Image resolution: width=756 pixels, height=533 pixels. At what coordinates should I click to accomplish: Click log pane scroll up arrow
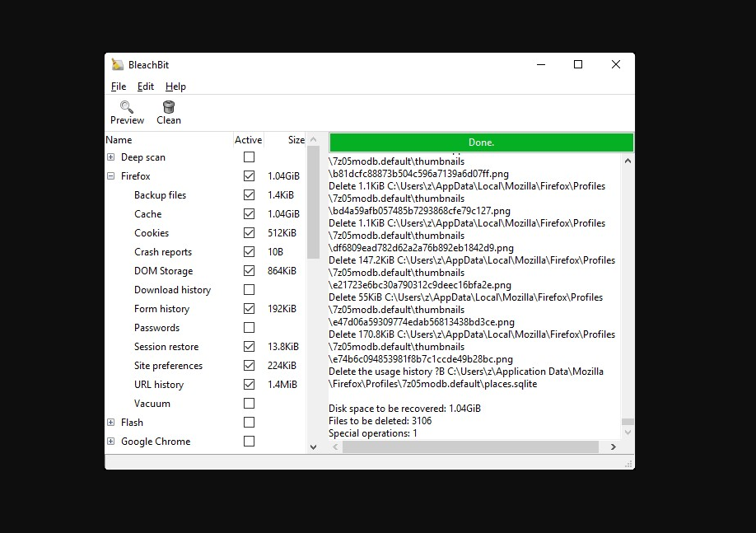(628, 161)
